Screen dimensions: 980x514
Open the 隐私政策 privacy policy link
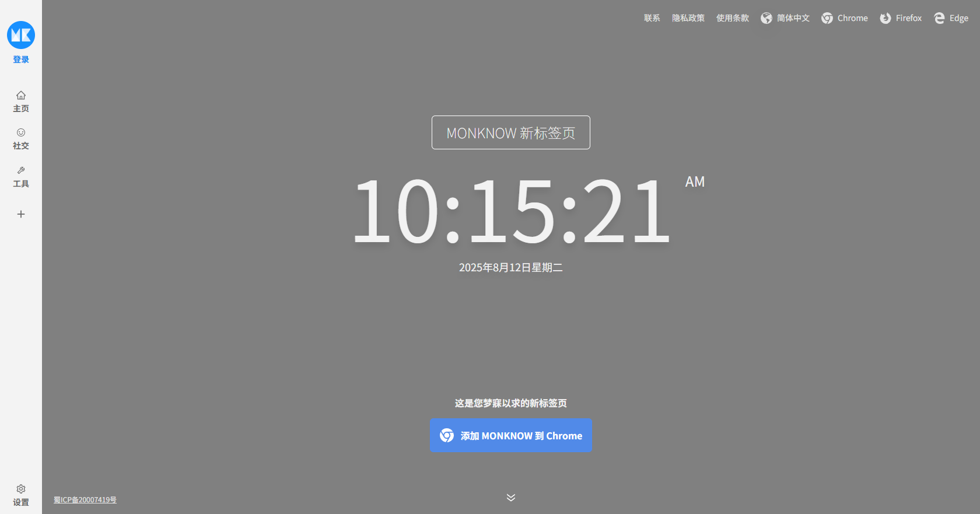(x=688, y=18)
